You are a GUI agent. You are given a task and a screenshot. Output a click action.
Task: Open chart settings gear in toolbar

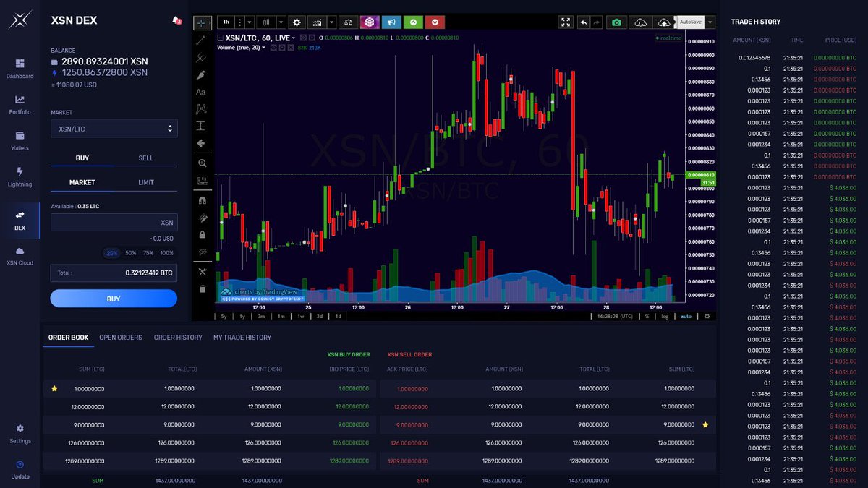(296, 22)
